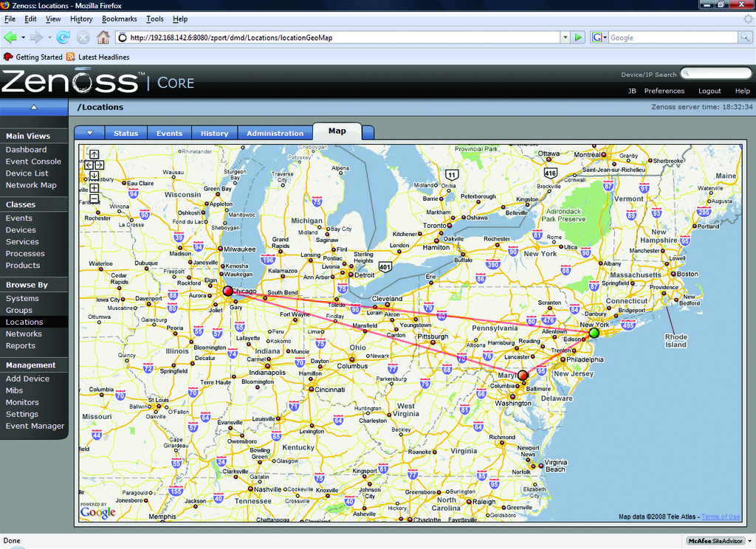Click the Firefox Reload button

(63, 37)
